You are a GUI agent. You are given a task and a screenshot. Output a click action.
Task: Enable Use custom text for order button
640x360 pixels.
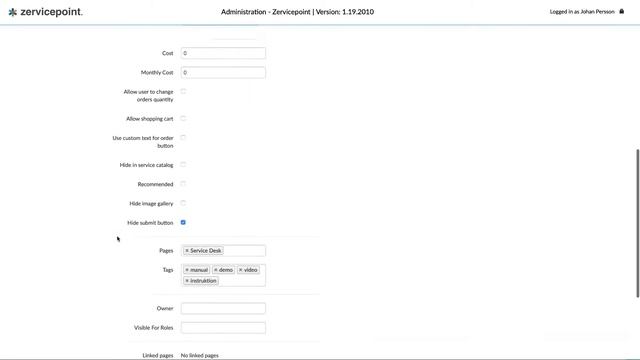(183, 138)
